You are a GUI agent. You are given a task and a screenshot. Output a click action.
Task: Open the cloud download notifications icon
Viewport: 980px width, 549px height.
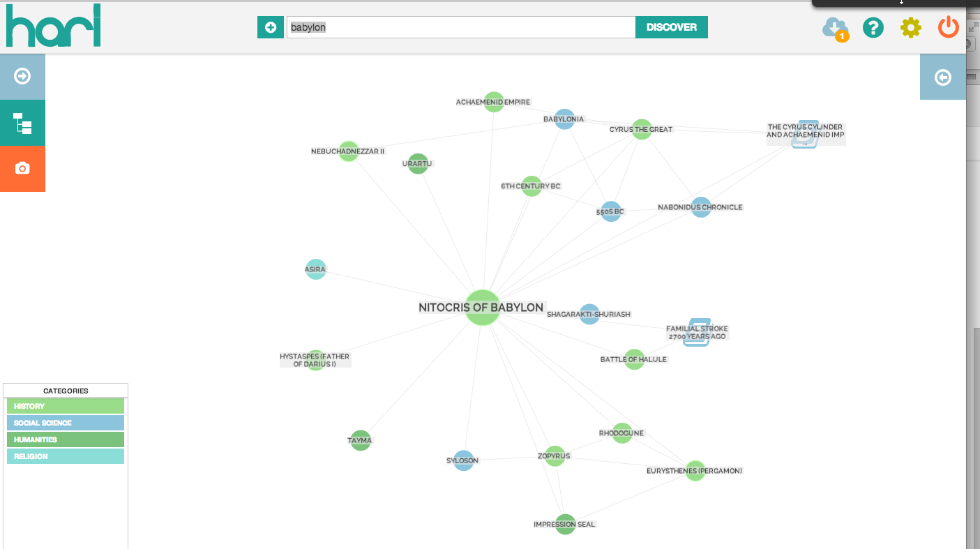835,28
